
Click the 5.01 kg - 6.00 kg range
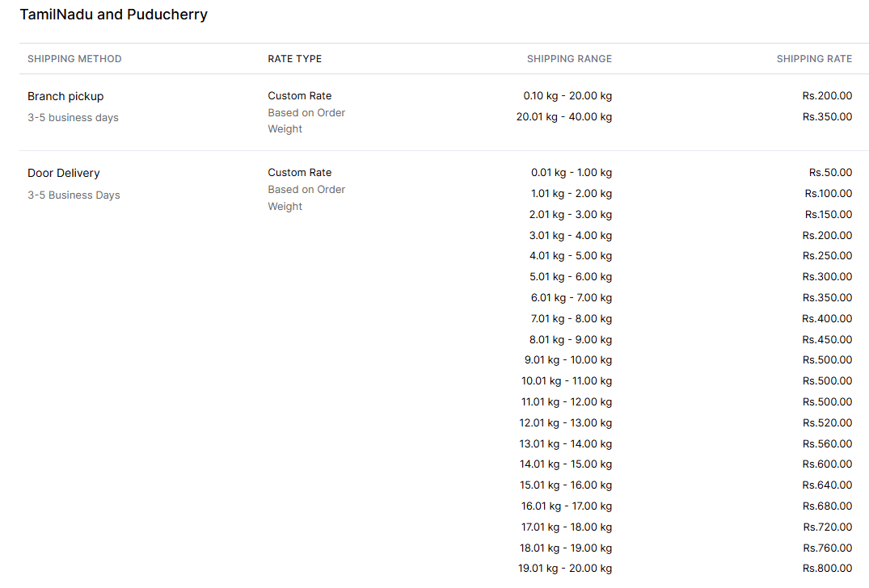571,276
